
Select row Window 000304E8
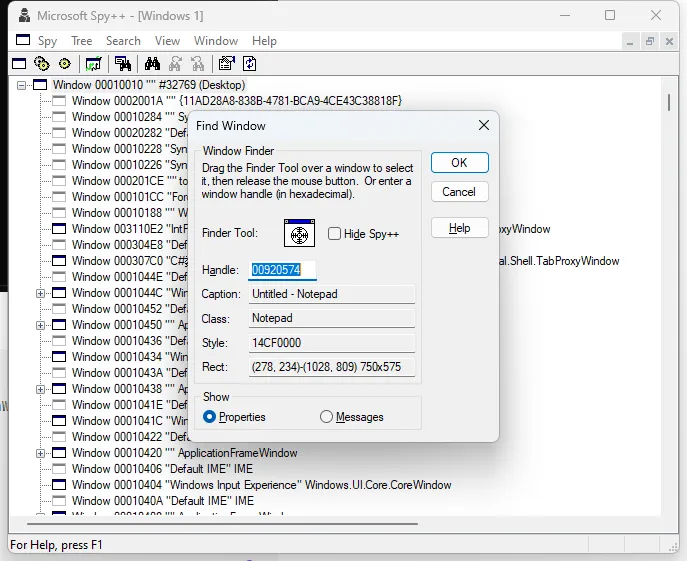(x=129, y=245)
